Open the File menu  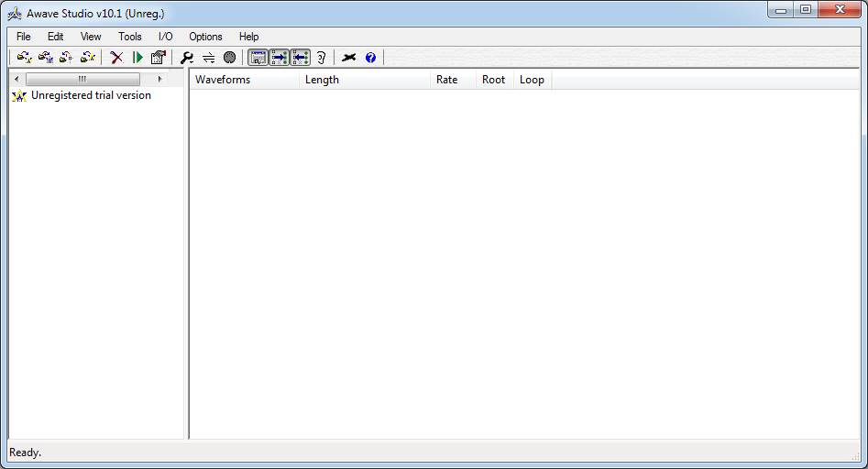[x=23, y=37]
